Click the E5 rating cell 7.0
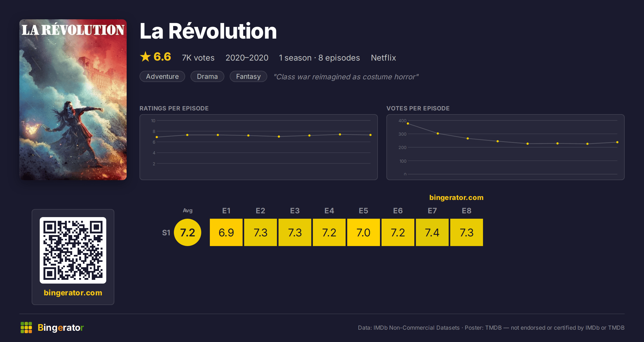This screenshot has width=644, height=342. (x=364, y=232)
